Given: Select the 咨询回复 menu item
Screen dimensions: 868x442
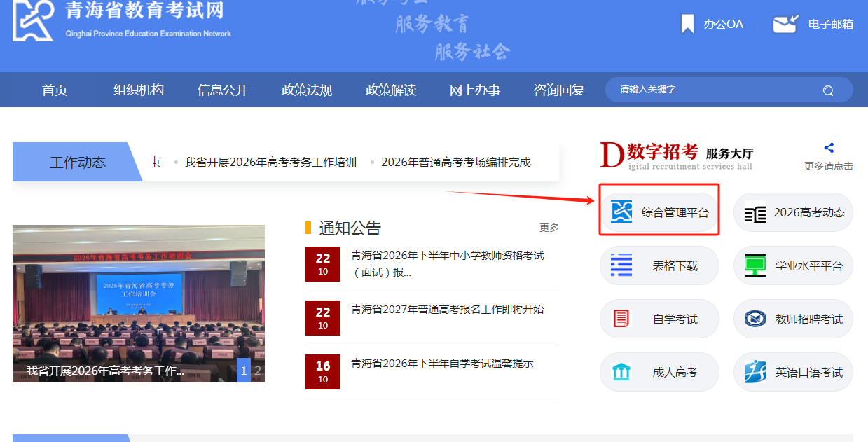Looking at the screenshot, I should click(559, 90).
